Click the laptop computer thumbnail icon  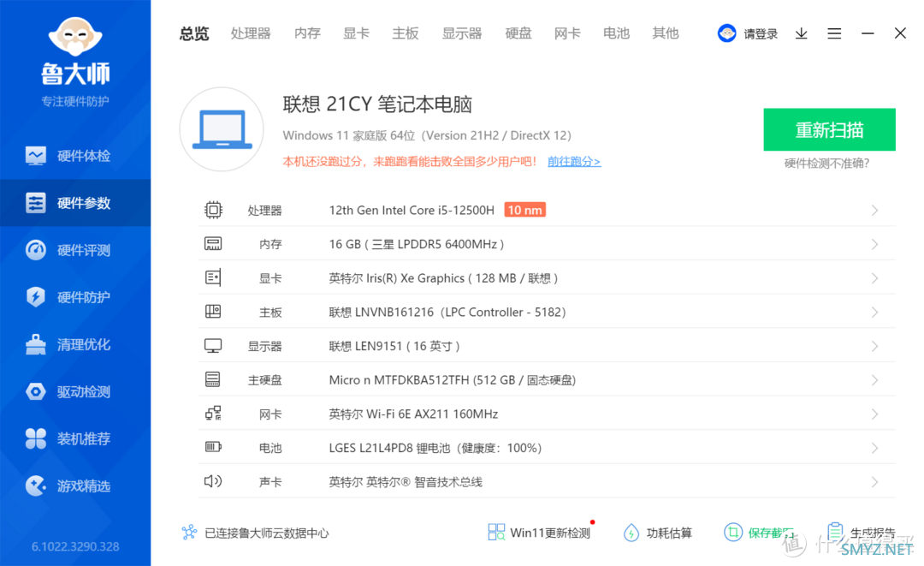(222, 129)
